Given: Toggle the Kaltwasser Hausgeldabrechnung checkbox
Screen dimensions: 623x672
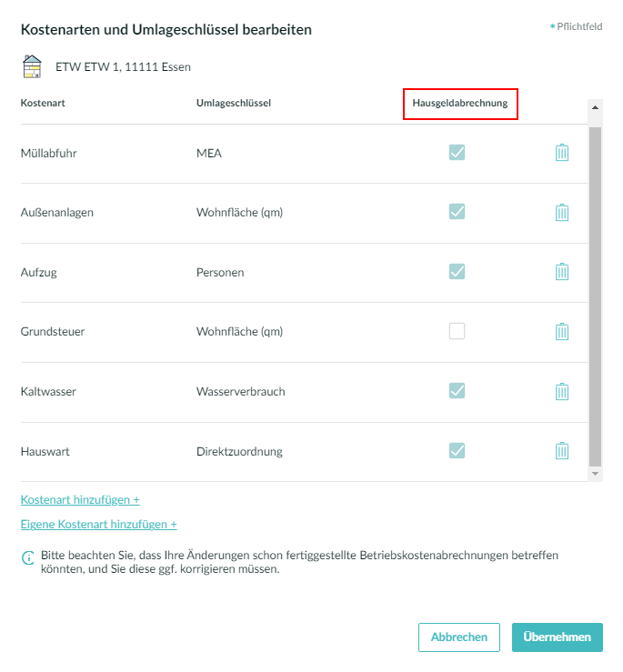Looking at the screenshot, I should pos(457,390).
